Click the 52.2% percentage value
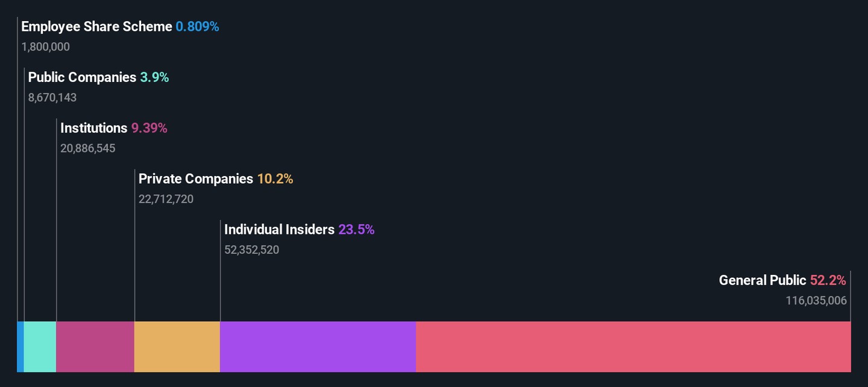The image size is (868, 387). tap(828, 280)
